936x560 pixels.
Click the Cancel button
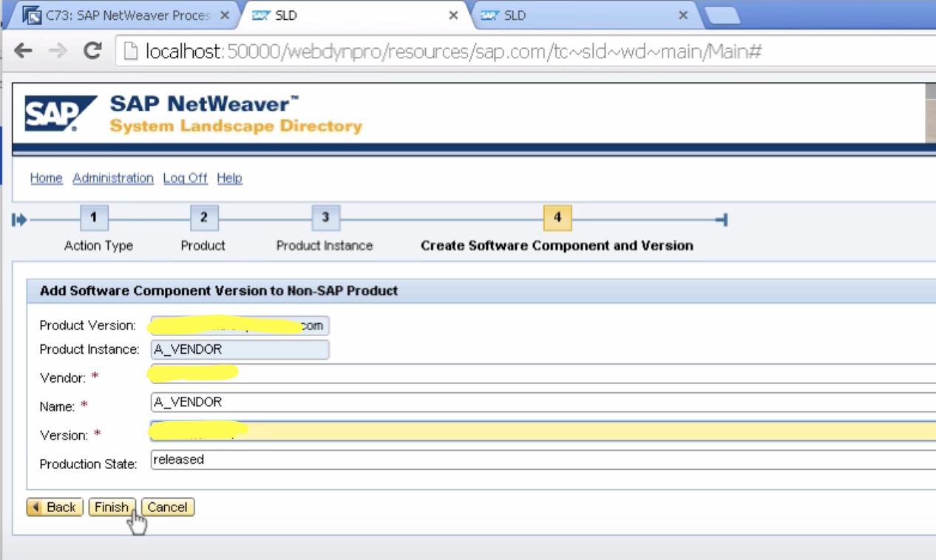pos(167,507)
